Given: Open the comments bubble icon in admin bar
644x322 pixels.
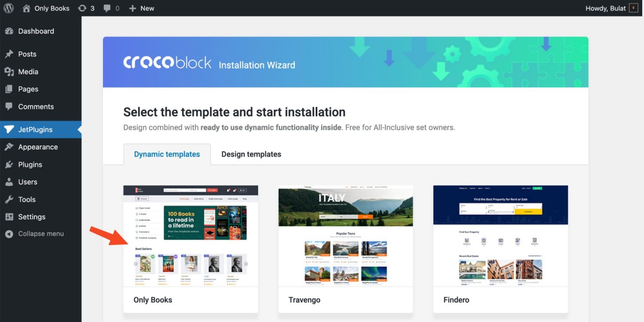Looking at the screenshot, I should click(x=107, y=8).
